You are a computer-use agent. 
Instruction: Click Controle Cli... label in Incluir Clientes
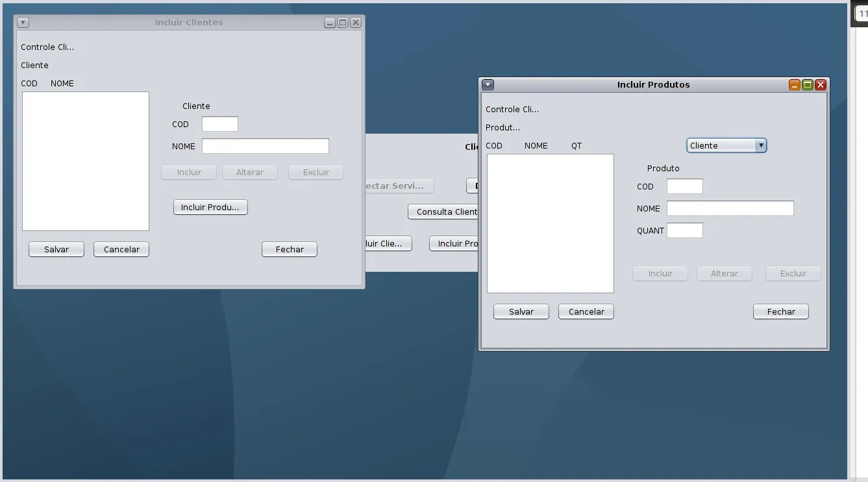(47, 47)
